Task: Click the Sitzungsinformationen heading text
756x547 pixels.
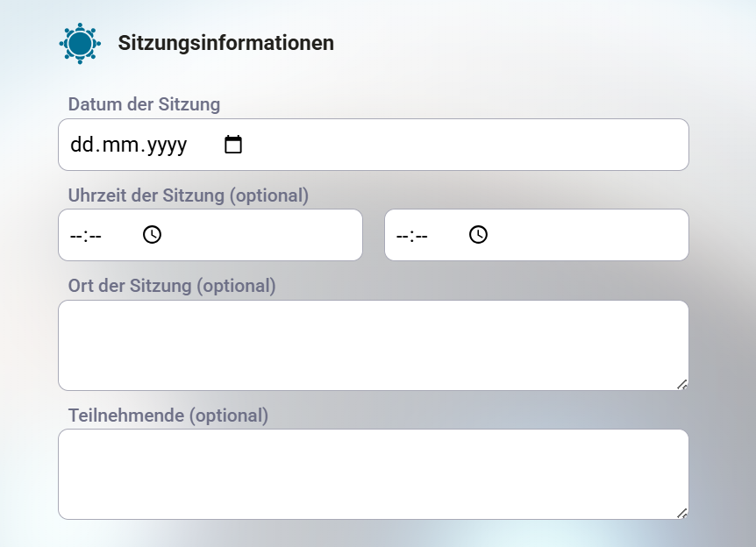Action: tap(225, 43)
